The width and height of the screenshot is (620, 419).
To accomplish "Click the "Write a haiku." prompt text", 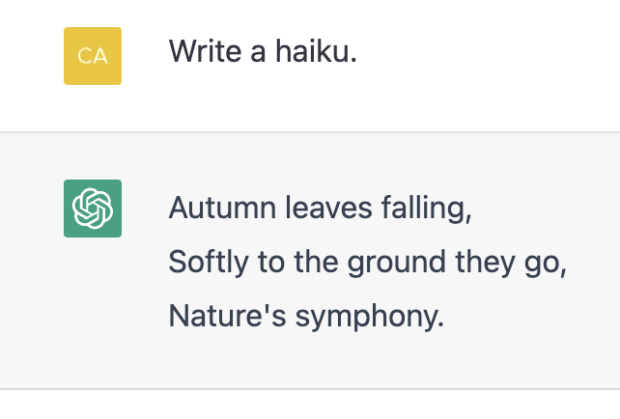I will (x=263, y=50).
